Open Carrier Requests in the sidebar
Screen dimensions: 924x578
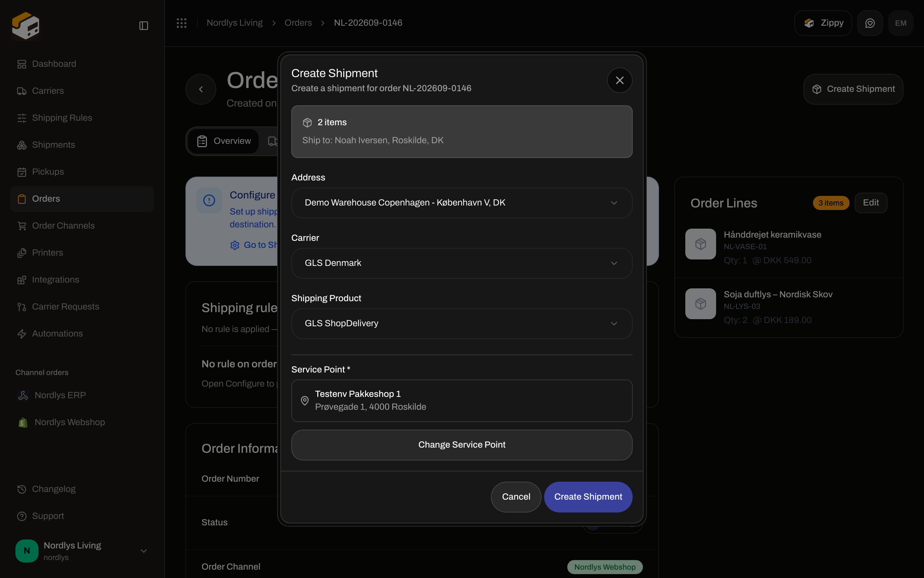(x=82, y=307)
